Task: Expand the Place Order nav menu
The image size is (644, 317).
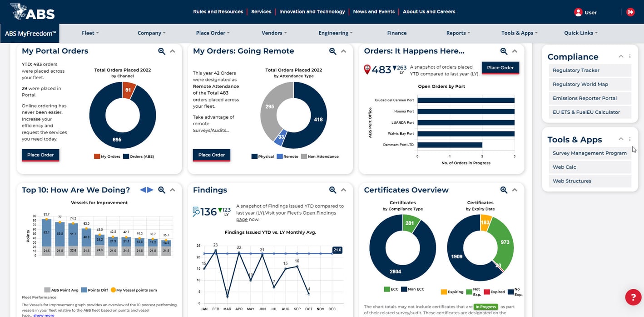Action: pos(213,33)
